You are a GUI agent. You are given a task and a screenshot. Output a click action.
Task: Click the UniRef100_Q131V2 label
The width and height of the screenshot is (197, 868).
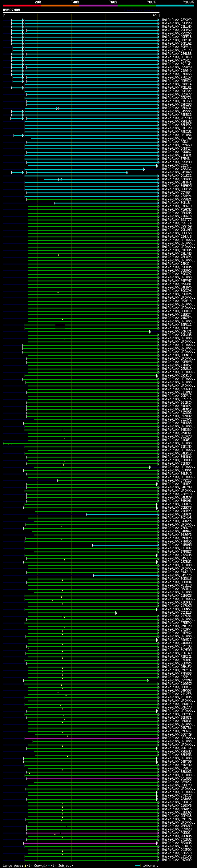pos(177,857)
